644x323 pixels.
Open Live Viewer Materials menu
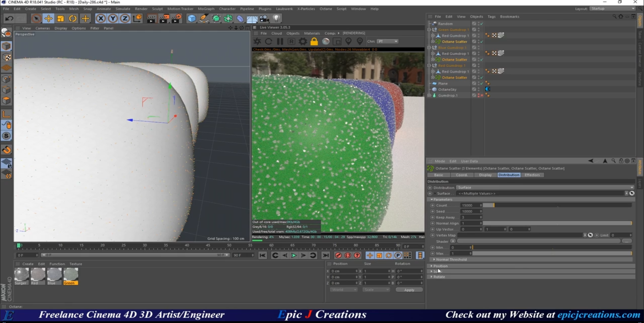tap(312, 33)
